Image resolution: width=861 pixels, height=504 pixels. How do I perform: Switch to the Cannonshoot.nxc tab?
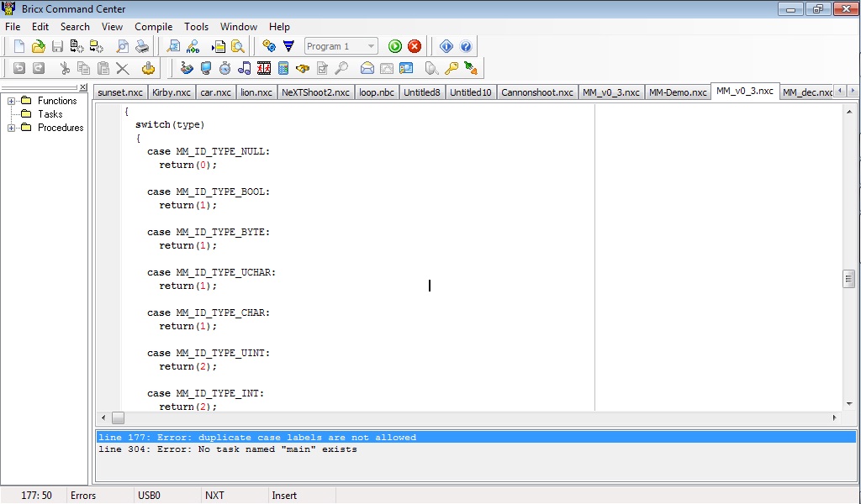pos(536,92)
